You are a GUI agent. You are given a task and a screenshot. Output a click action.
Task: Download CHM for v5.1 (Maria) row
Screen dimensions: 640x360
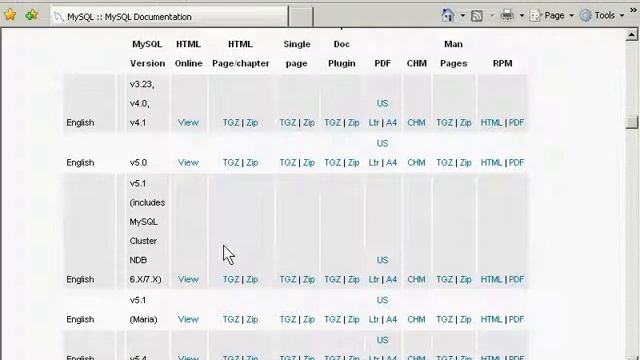pyautogui.click(x=416, y=319)
